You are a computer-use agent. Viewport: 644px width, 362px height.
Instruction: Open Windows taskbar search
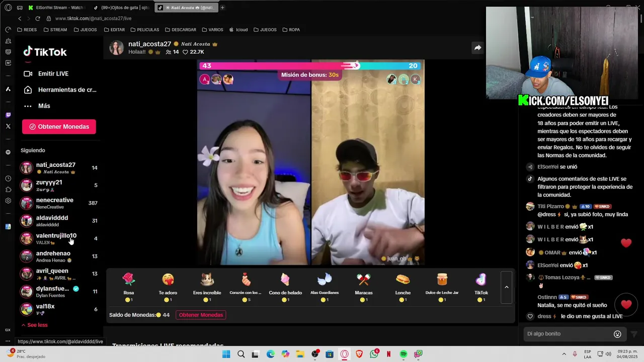[x=241, y=354]
